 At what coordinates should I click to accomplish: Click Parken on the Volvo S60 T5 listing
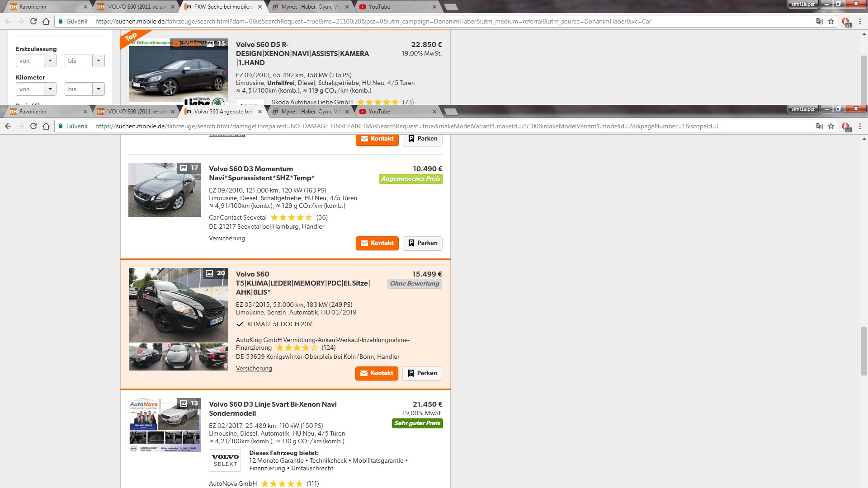(422, 373)
